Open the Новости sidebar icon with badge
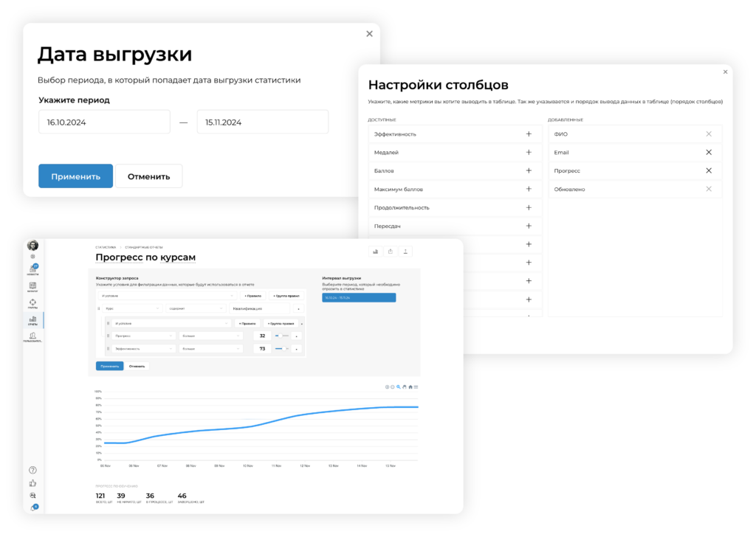756x537 pixels. click(x=32, y=269)
